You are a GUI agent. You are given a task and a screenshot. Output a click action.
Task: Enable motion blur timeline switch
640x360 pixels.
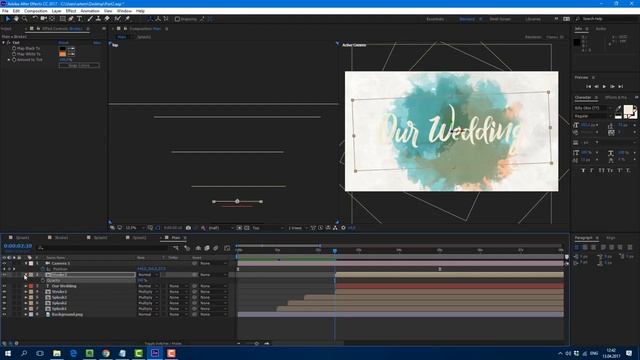pos(216,248)
